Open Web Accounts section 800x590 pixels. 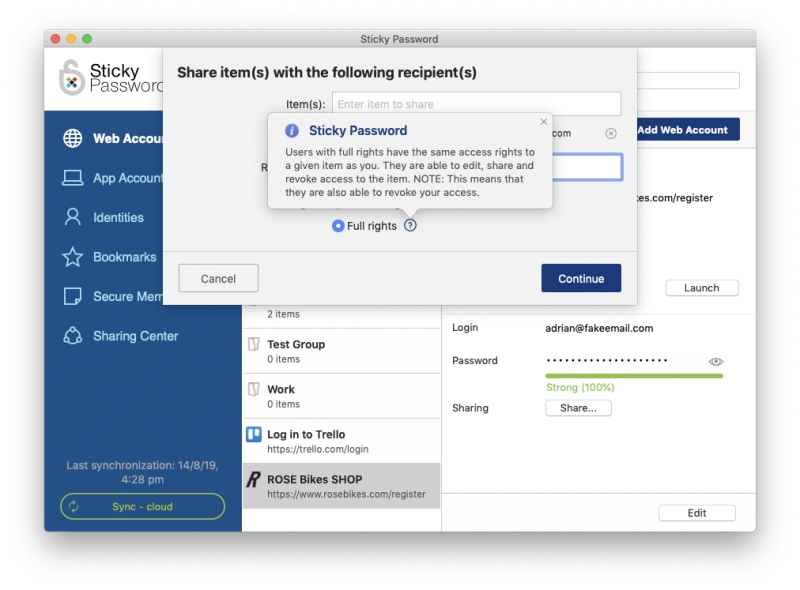(x=113, y=138)
